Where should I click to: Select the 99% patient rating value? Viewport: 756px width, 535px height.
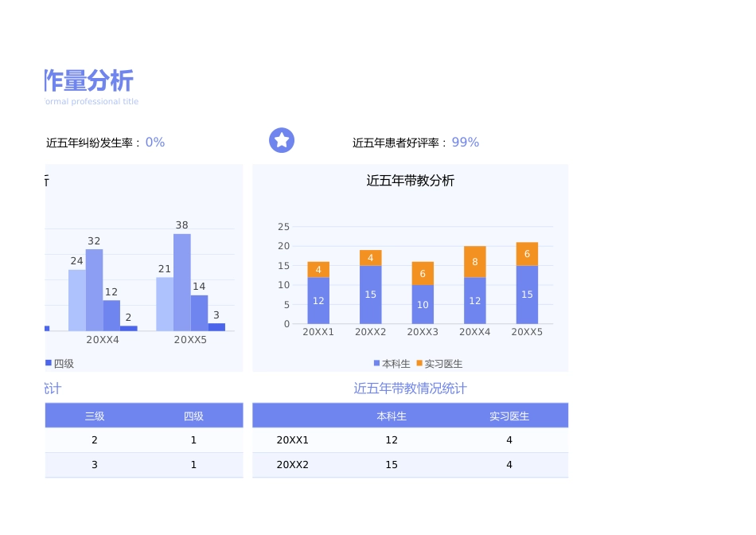[x=466, y=143]
